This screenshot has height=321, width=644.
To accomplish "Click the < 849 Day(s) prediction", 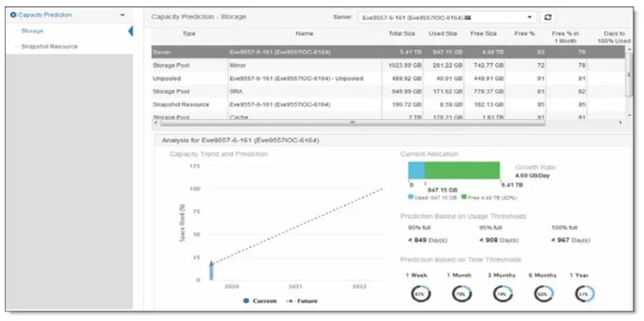I will 428,240.
